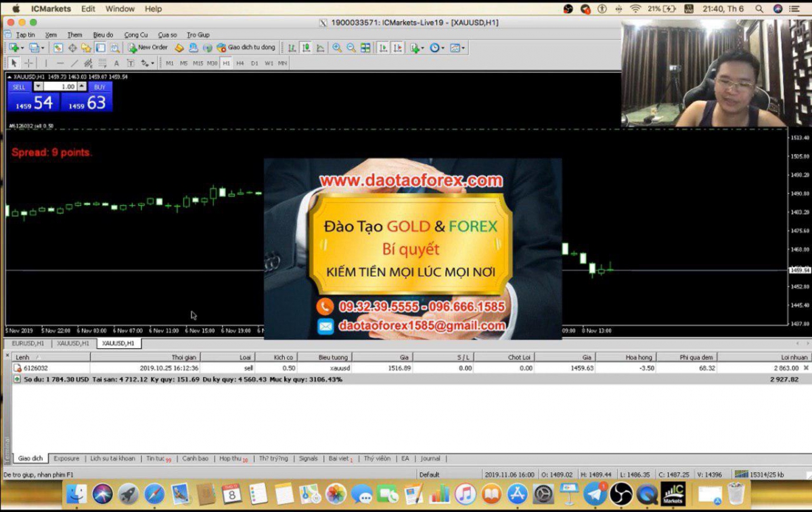Switch chart to line chart type
Screen dimensions: 812x512
pos(321,47)
